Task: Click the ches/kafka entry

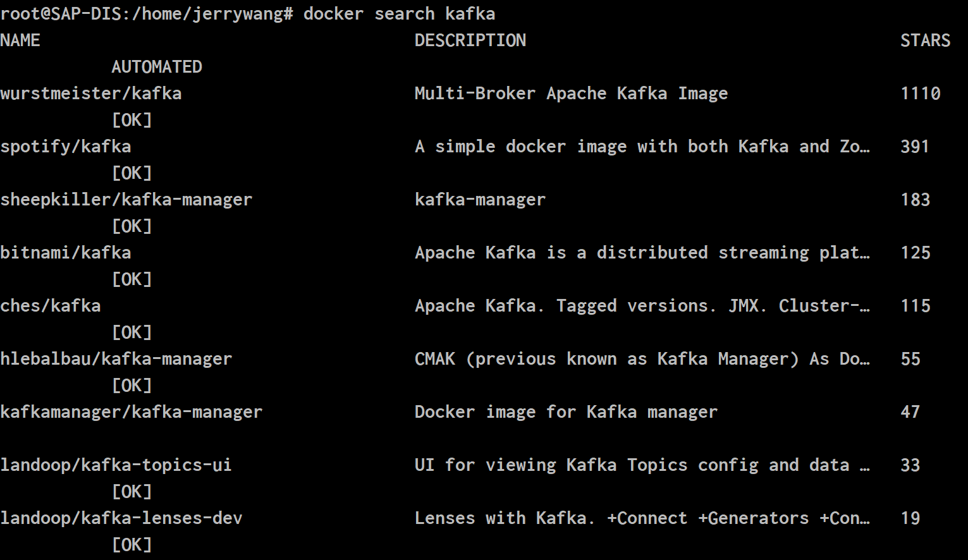Action: point(51,306)
